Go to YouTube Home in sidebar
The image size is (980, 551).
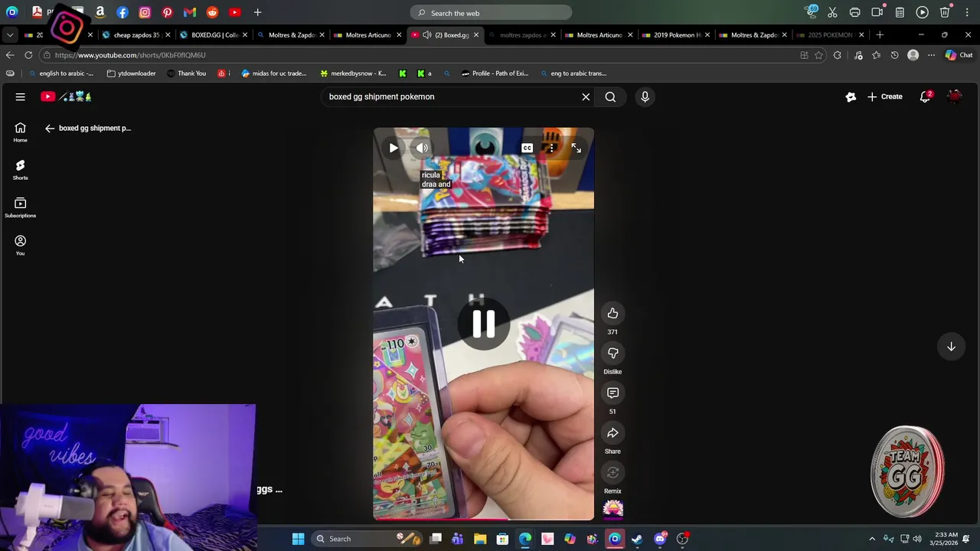click(x=20, y=132)
